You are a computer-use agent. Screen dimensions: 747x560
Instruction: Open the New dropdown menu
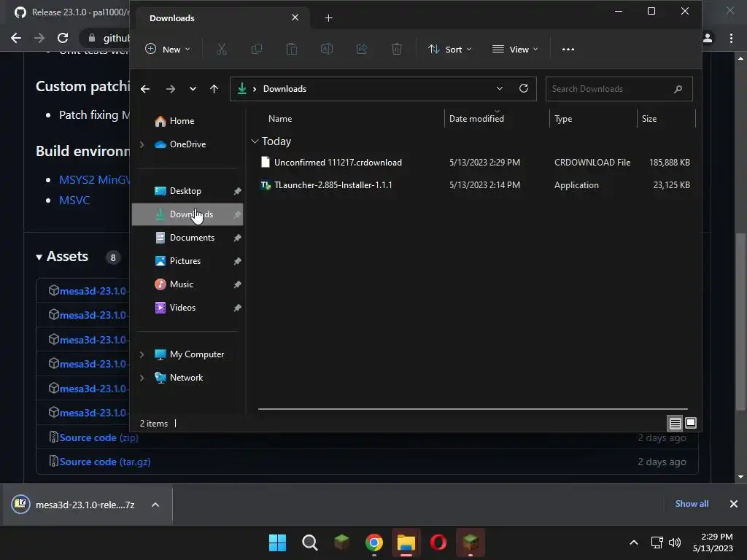[x=169, y=49]
